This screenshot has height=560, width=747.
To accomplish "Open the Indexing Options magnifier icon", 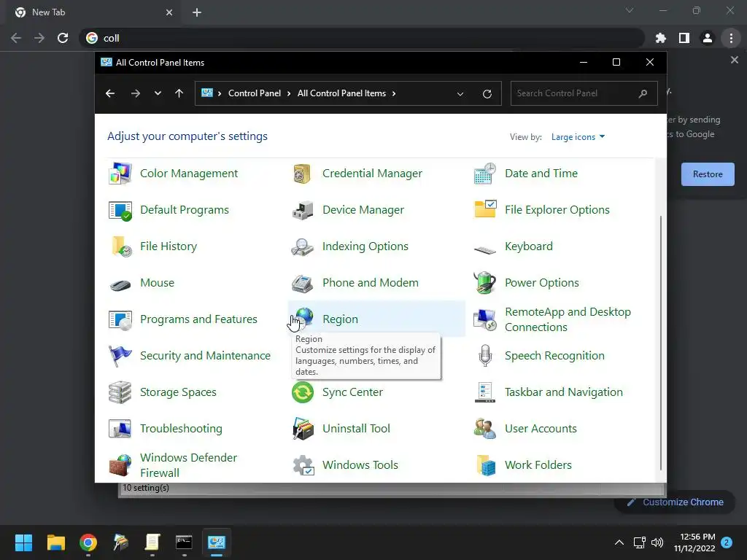I will click(303, 246).
